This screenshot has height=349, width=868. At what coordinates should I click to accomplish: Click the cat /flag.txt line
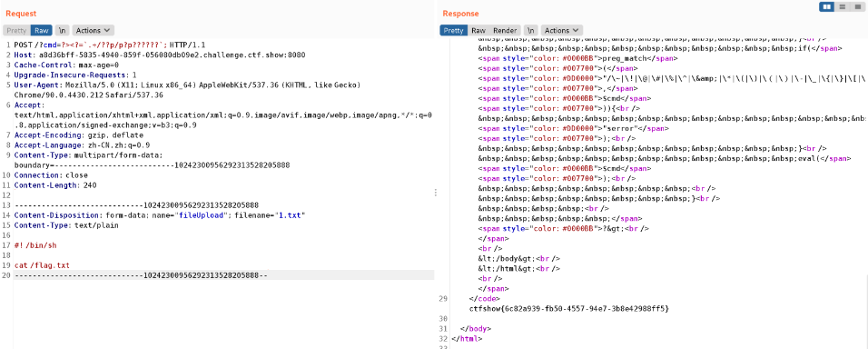(x=42, y=265)
